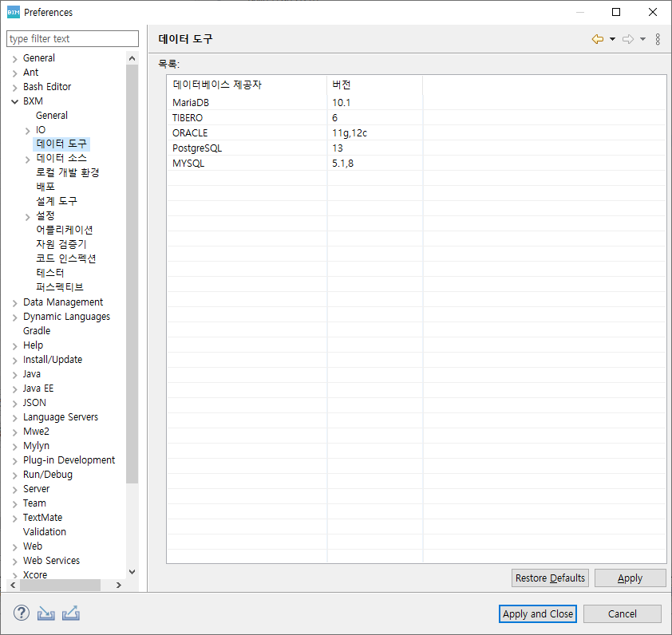
Task: Click the Export preferences icon
Action: 71,613
